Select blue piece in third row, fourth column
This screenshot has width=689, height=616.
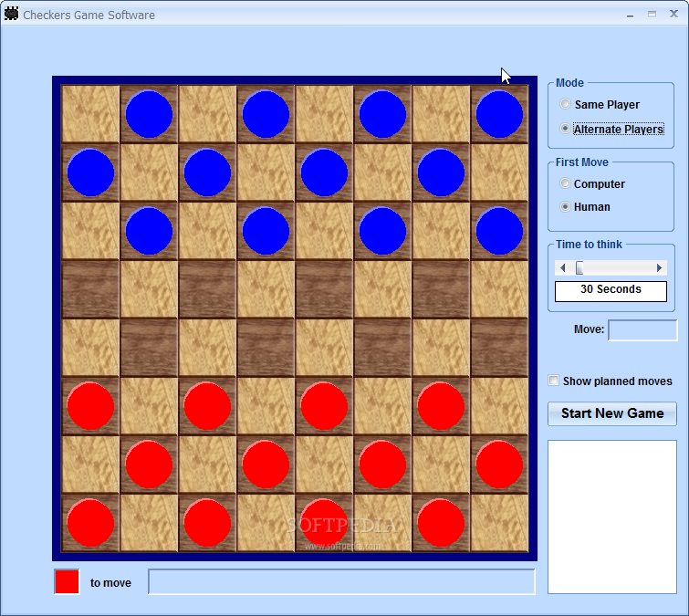(266, 231)
